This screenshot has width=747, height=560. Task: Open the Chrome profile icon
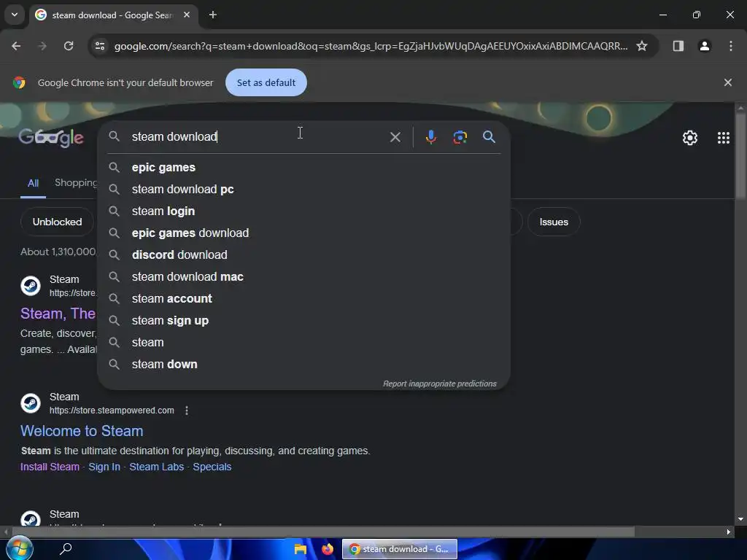[704, 46]
